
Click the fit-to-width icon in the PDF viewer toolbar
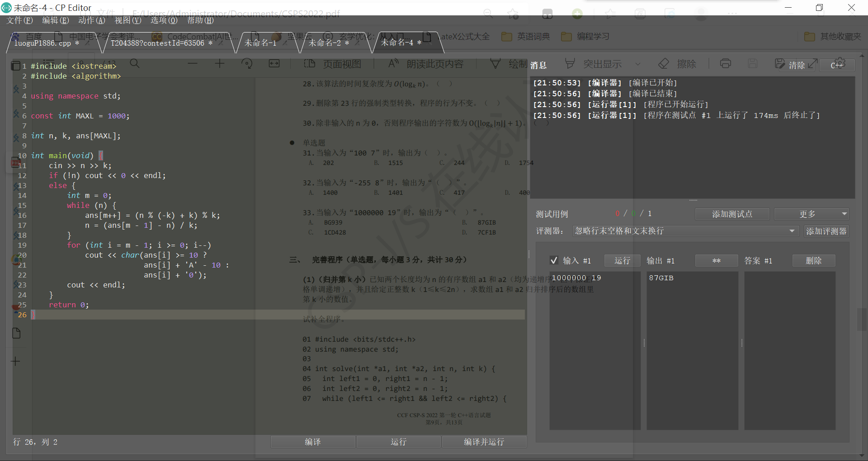[274, 64]
